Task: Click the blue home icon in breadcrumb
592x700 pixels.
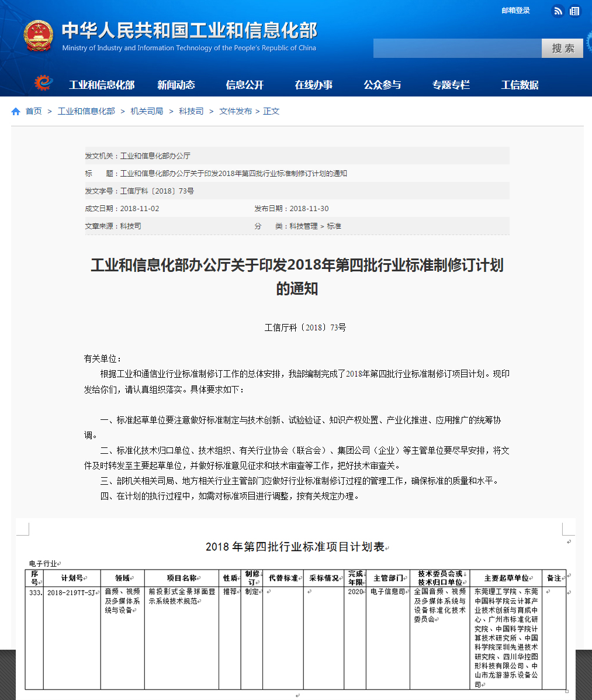Action: tap(16, 111)
